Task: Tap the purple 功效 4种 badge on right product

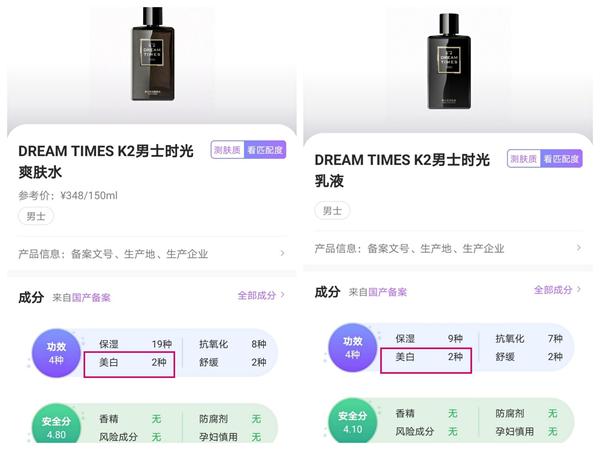Action: pos(352,348)
